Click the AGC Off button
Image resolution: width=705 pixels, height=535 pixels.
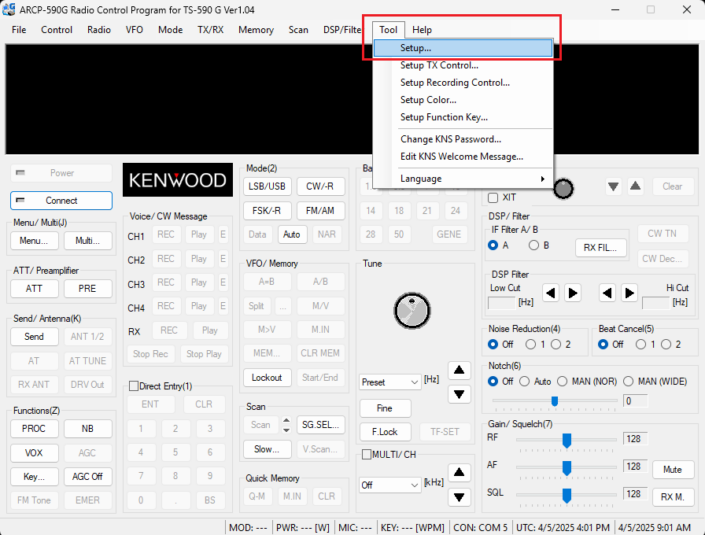point(88,477)
